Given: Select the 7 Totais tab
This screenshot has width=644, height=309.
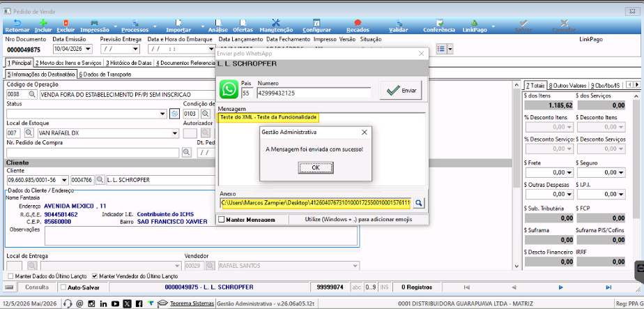Looking at the screenshot, I should [535, 86].
